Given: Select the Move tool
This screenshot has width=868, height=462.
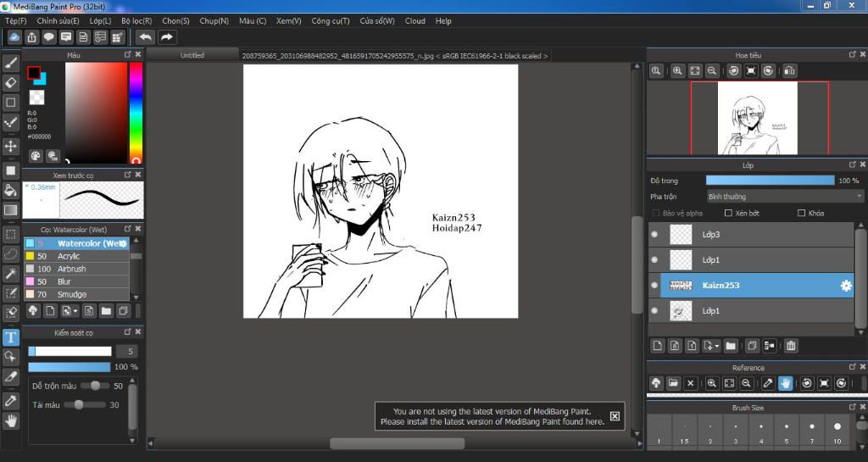Looking at the screenshot, I should pyautogui.click(x=10, y=146).
